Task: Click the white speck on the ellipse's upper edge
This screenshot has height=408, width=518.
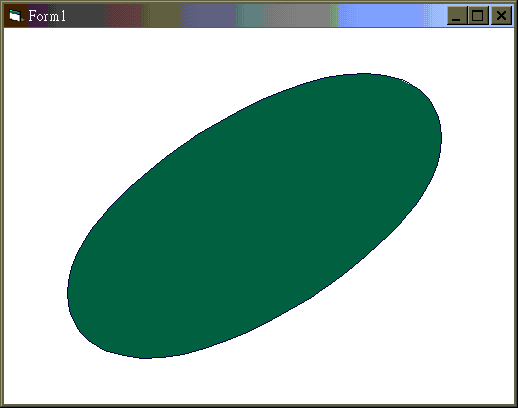Action: coord(405,81)
